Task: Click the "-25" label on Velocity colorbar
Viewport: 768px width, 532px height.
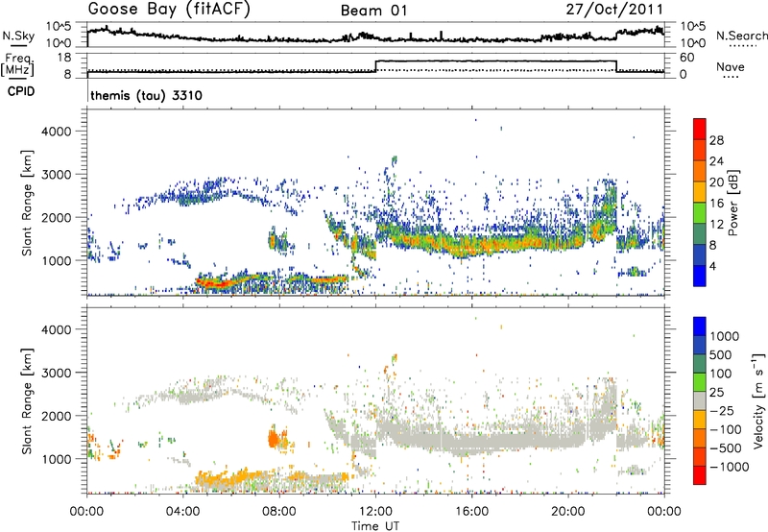Action: click(x=723, y=411)
